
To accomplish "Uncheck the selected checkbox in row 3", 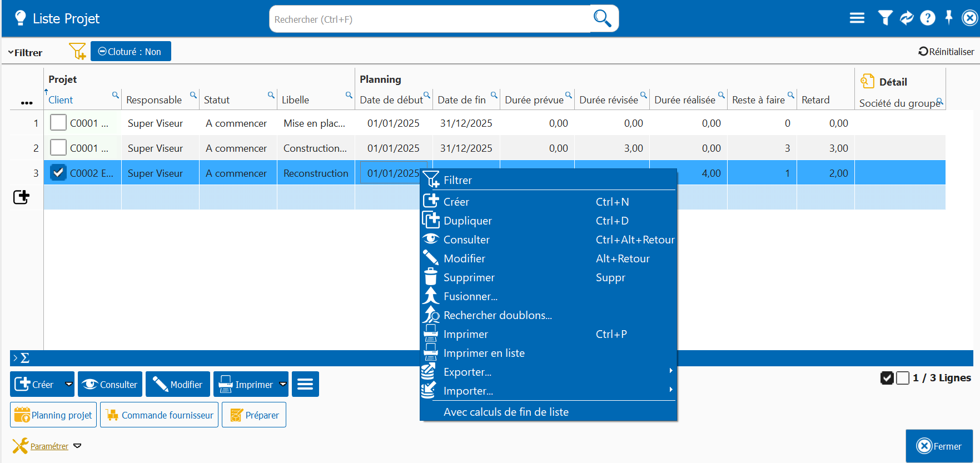I will point(58,173).
